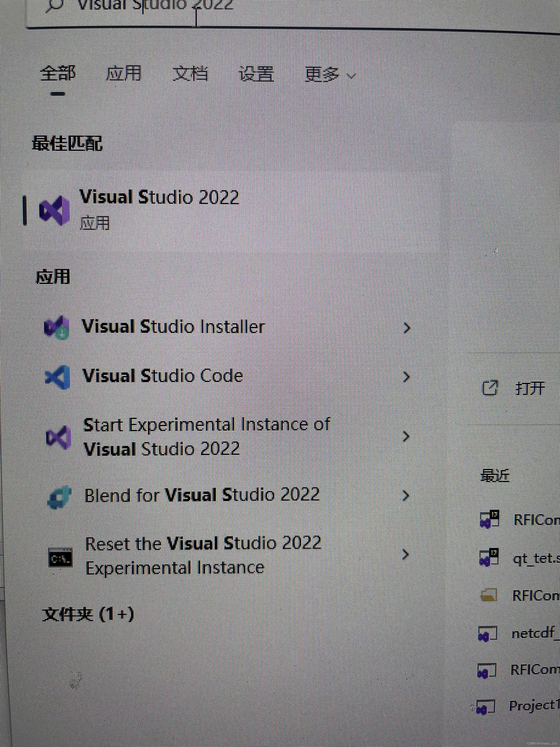Expand Visual Studio Code details chevron

(x=407, y=376)
